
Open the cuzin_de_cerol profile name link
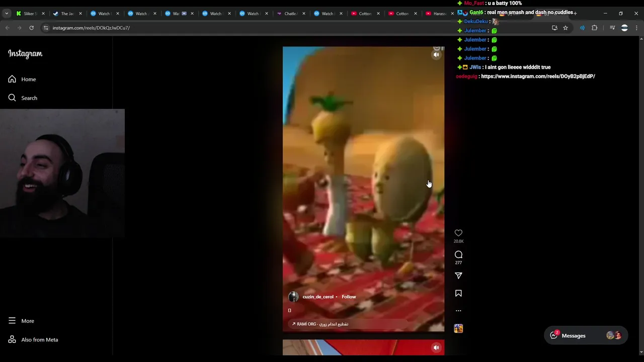click(x=318, y=297)
